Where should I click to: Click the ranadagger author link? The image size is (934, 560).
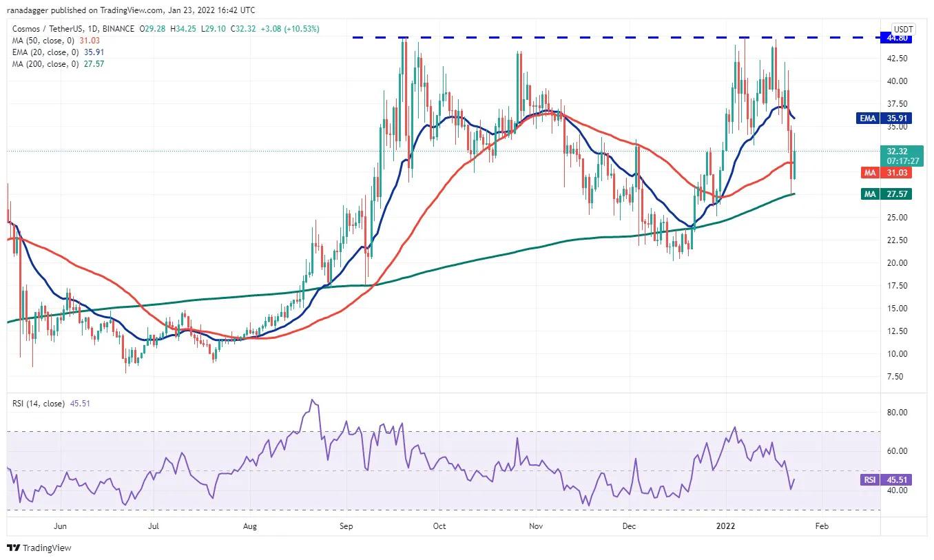tap(25, 10)
